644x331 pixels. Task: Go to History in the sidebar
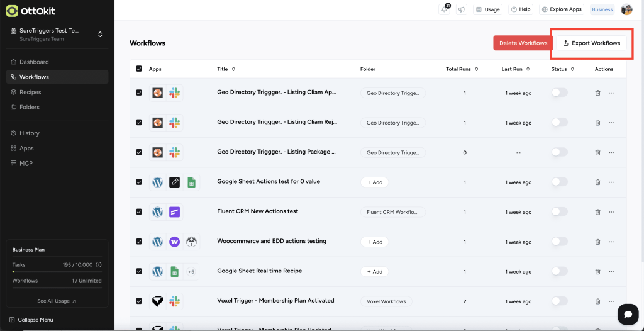pos(29,133)
